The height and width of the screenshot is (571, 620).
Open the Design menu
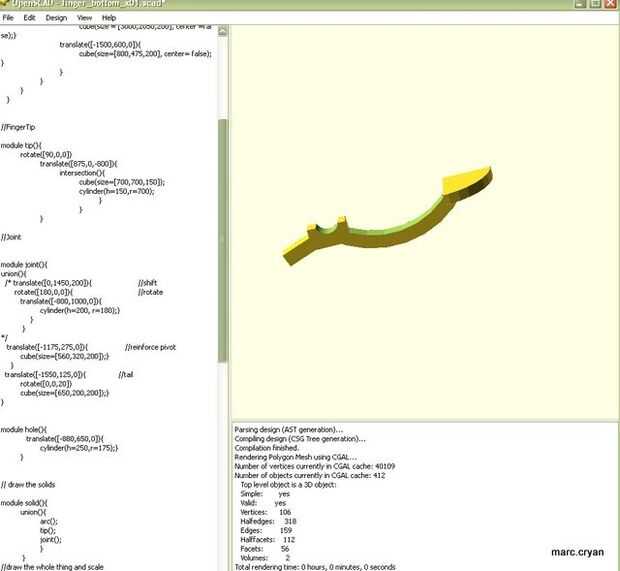coord(56,18)
